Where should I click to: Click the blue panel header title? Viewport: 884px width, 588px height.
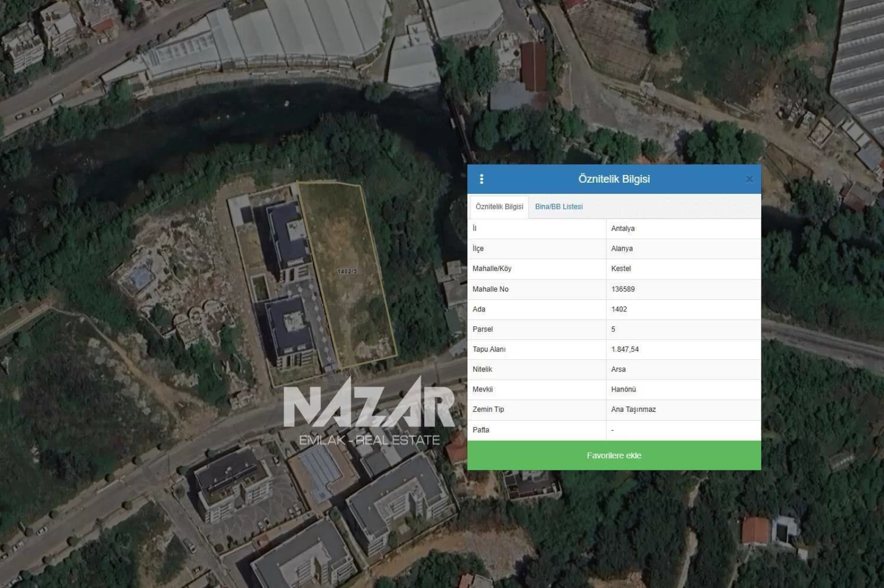point(614,179)
